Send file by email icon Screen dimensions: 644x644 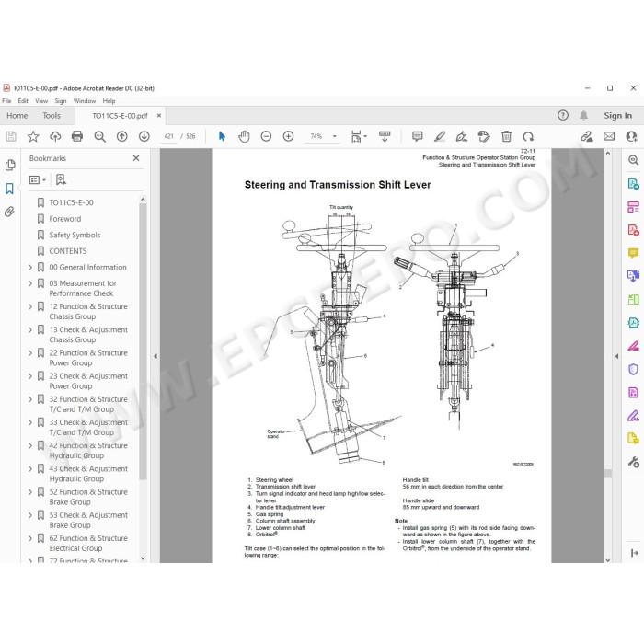[609, 136]
